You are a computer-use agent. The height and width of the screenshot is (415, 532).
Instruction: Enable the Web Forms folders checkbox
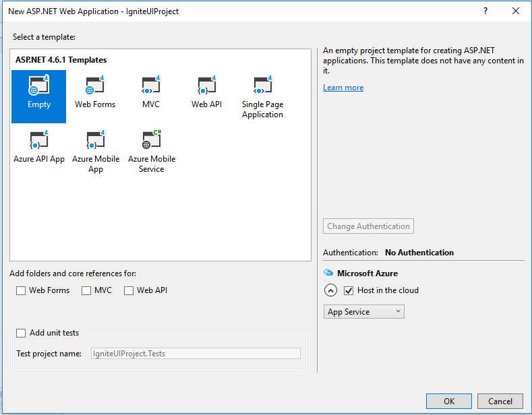pyautogui.click(x=21, y=290)
